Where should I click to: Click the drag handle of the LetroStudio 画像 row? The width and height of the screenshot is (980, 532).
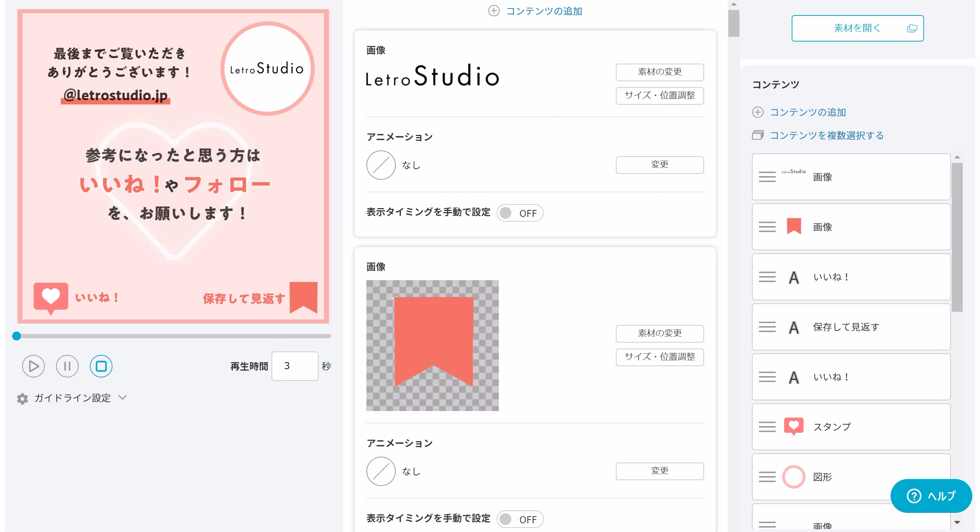click(767, 177)
